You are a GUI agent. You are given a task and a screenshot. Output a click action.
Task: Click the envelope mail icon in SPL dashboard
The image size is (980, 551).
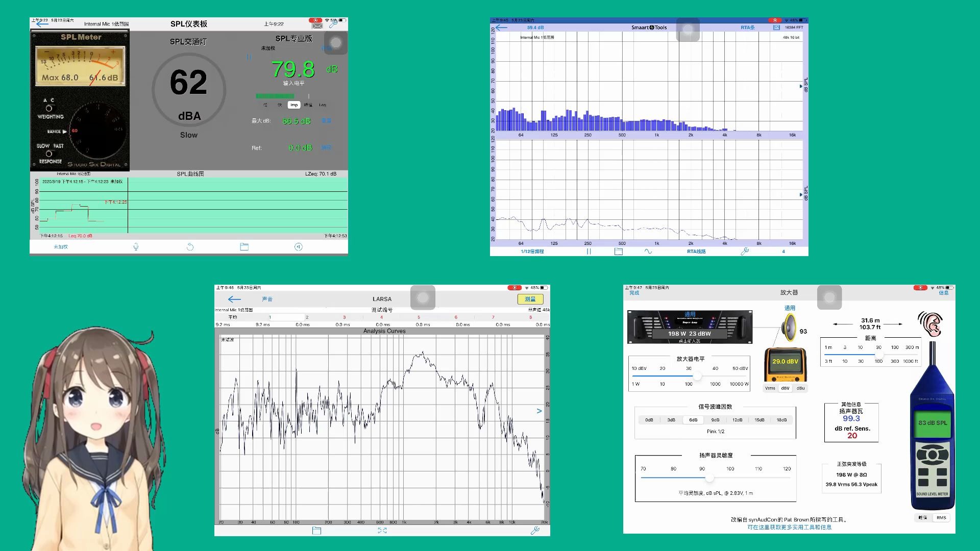coord(317,26)
